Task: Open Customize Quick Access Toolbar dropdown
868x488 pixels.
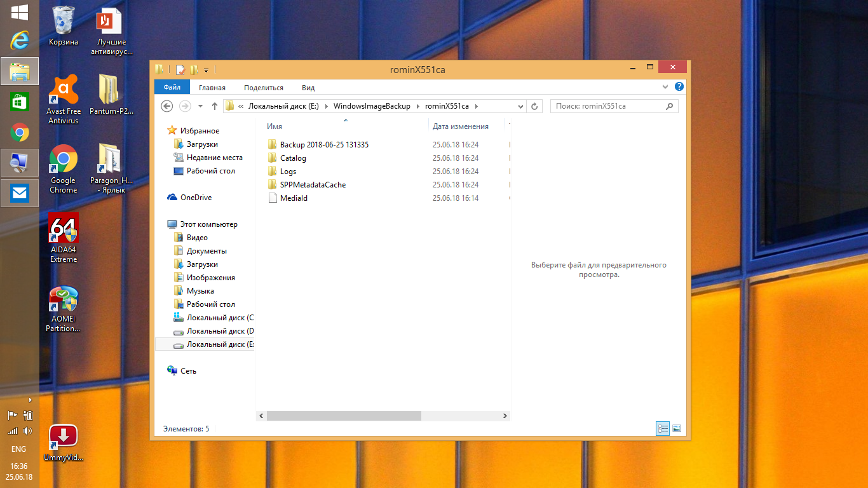Action: click(x=206, y=70)
